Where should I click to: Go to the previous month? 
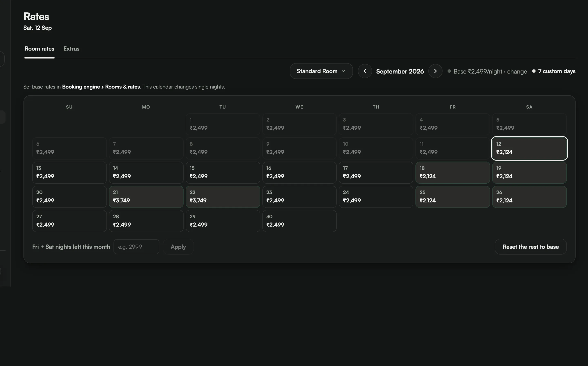365,71
